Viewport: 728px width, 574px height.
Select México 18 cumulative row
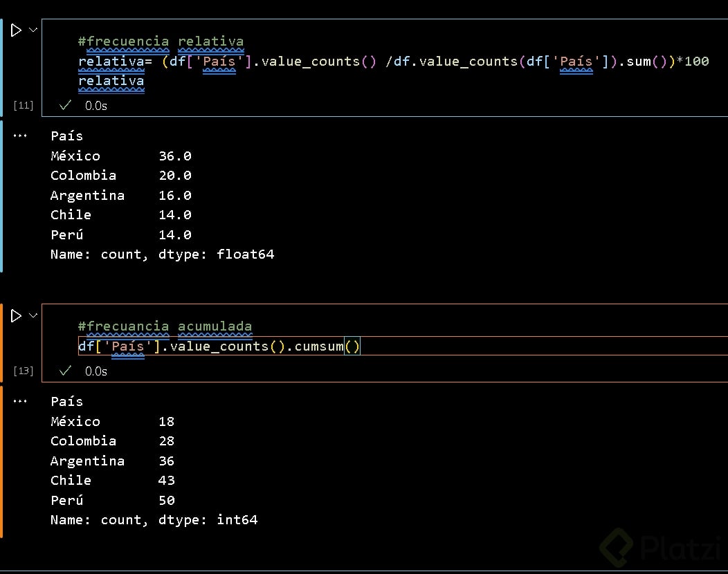[112, 421]
